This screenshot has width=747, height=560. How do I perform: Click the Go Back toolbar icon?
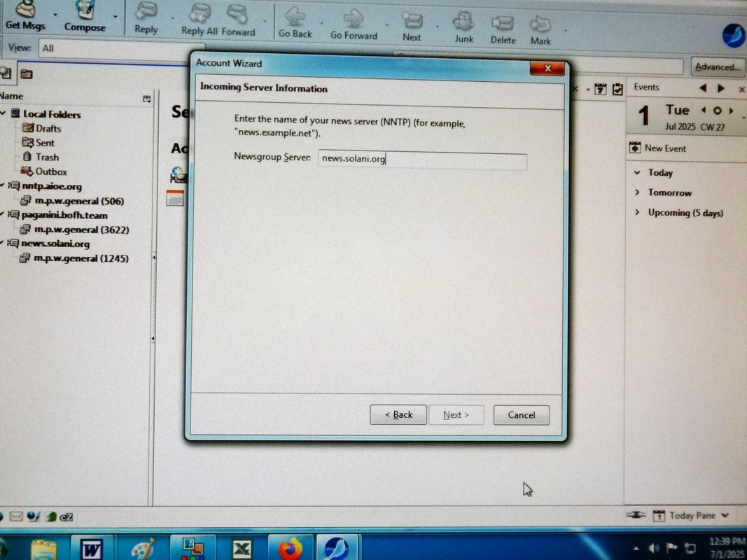(x=295, y=23)
